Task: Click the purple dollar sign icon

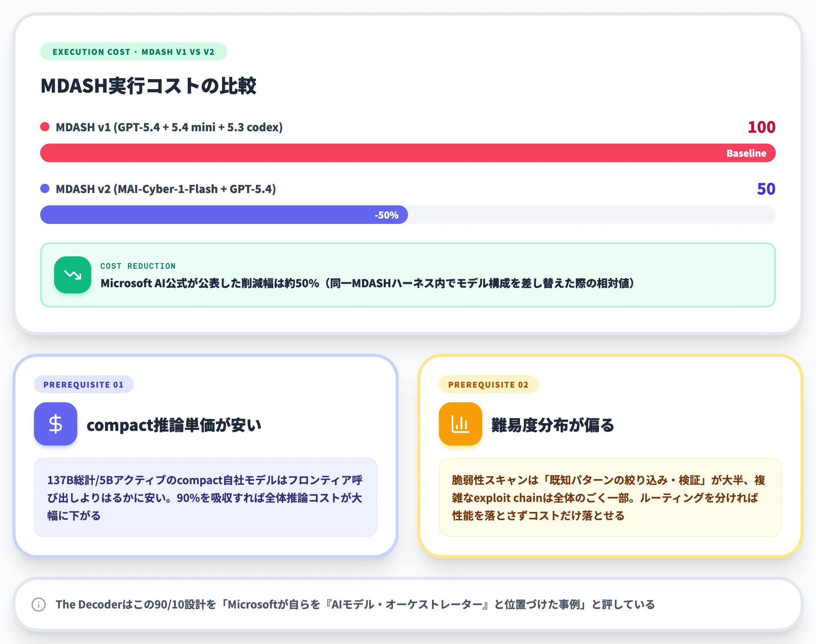Action: [56, 424]
